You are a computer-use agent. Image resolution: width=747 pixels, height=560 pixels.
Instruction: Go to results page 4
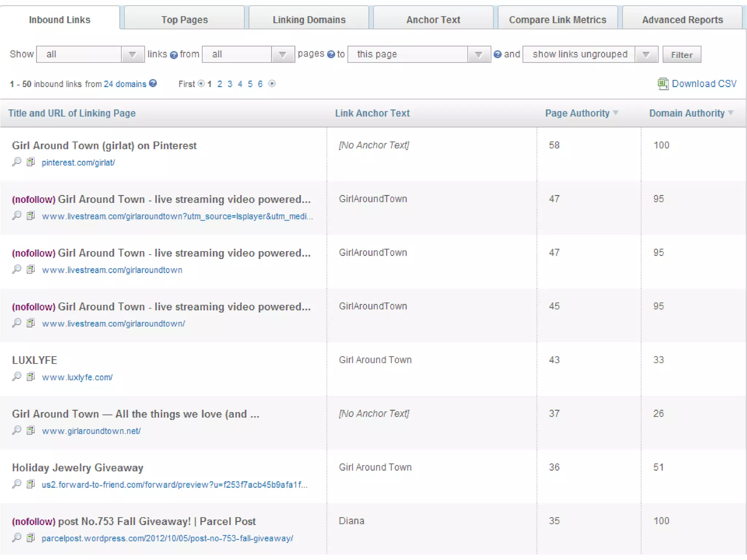240,84
